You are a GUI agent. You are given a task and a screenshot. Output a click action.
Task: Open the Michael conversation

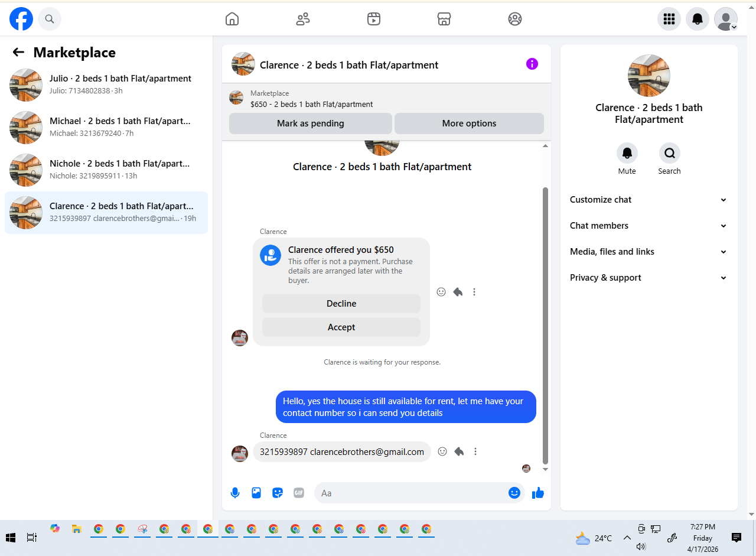click(106, 128)
